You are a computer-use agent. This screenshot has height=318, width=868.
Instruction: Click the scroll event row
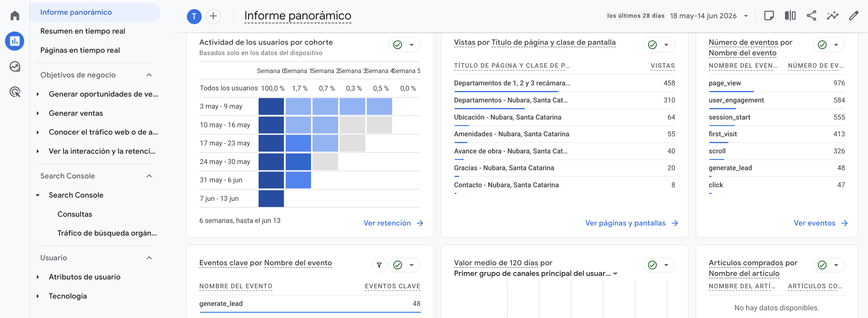tap(776, 151)
